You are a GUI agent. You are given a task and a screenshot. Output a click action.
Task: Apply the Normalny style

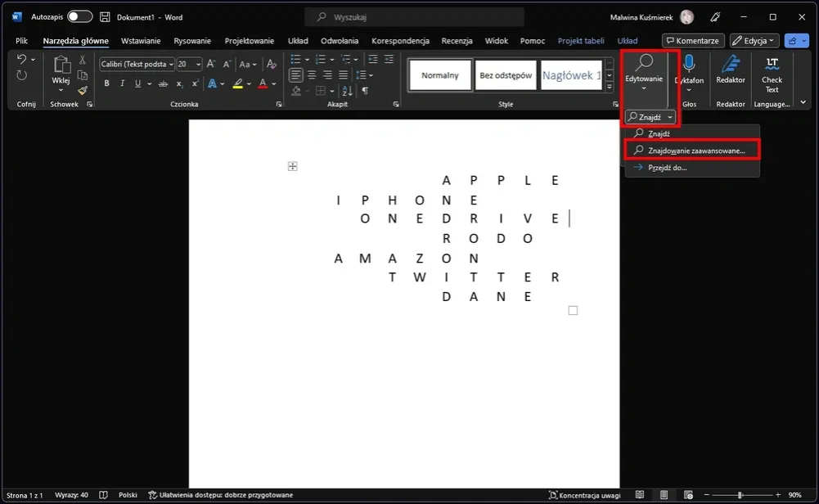pos(440,75)
